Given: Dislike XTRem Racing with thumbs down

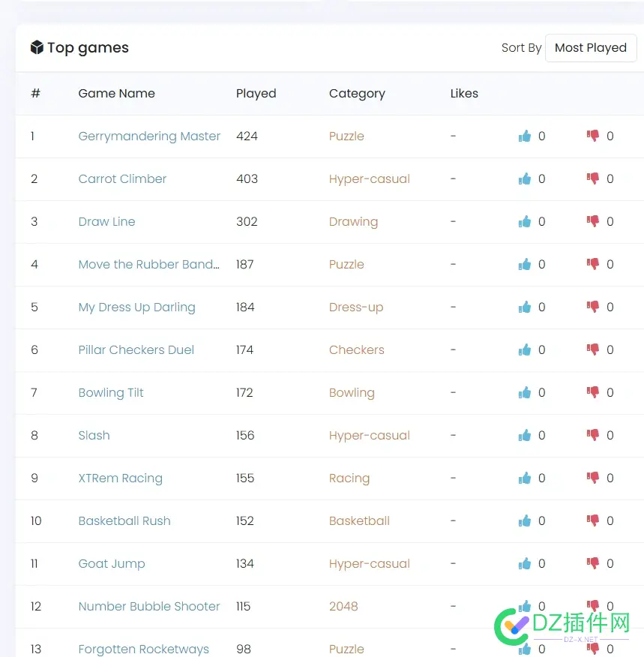Looking at the screenshot, I should coord(592,478).
